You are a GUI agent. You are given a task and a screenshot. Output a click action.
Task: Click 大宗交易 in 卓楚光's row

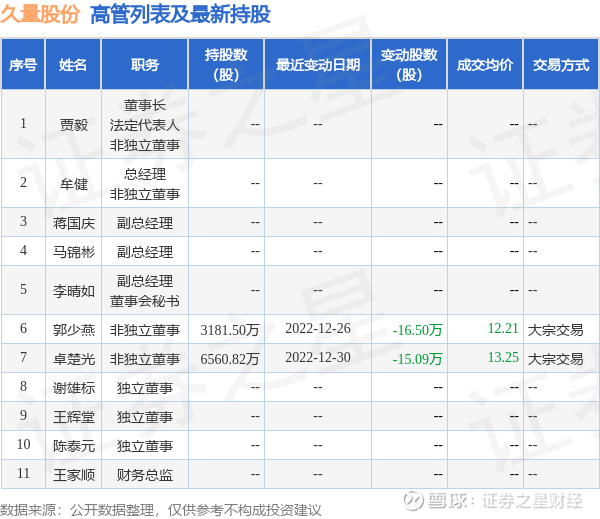[x=556, y=359]
